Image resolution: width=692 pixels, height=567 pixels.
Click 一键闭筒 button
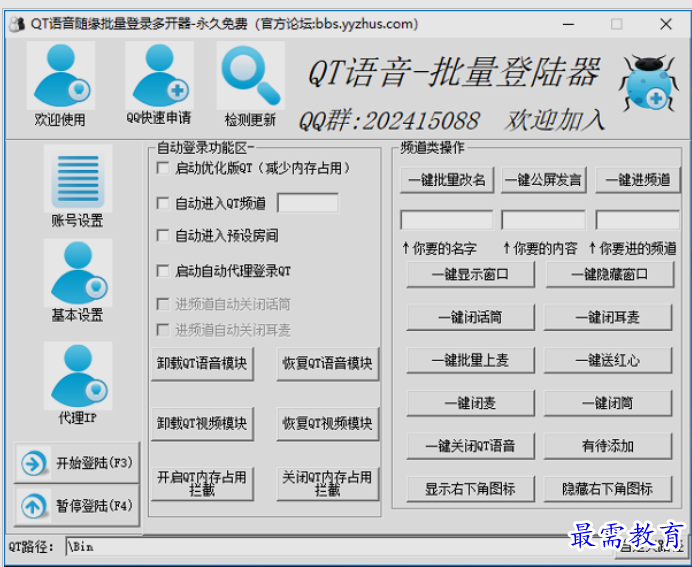tap(608, 403)
